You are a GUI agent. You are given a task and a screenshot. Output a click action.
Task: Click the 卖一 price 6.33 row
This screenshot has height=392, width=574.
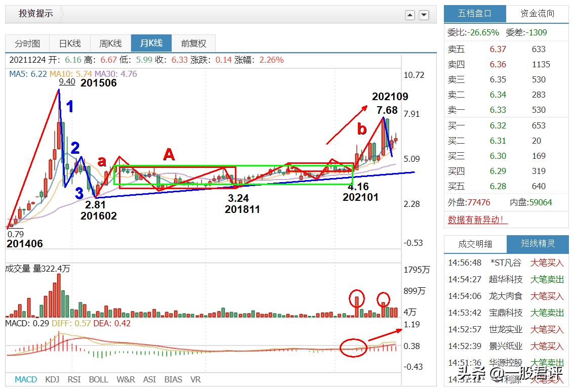point(506,110)
